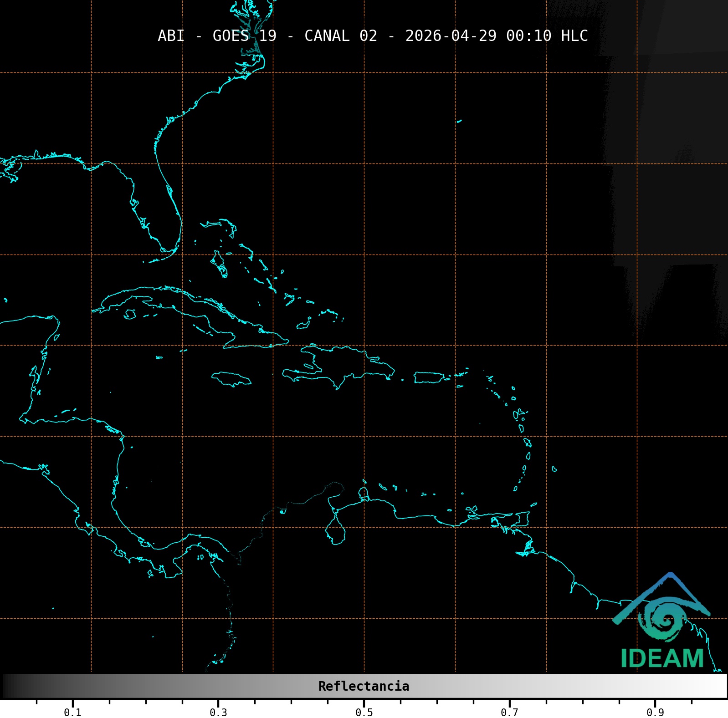The image size is (728, 718).
Task: Click the 0.1 tick label on scale
Action: [72, 713]
